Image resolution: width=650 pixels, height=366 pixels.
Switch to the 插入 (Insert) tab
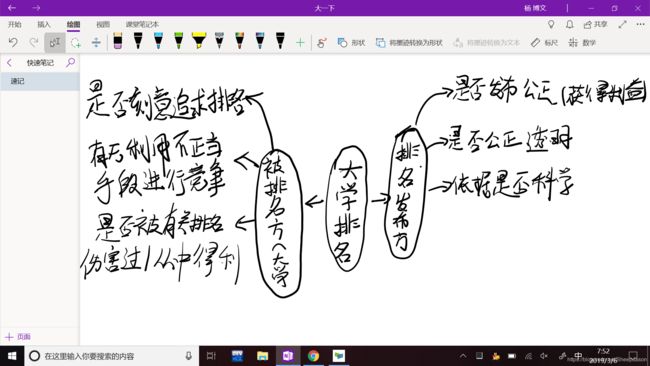[x=44, y=24]
